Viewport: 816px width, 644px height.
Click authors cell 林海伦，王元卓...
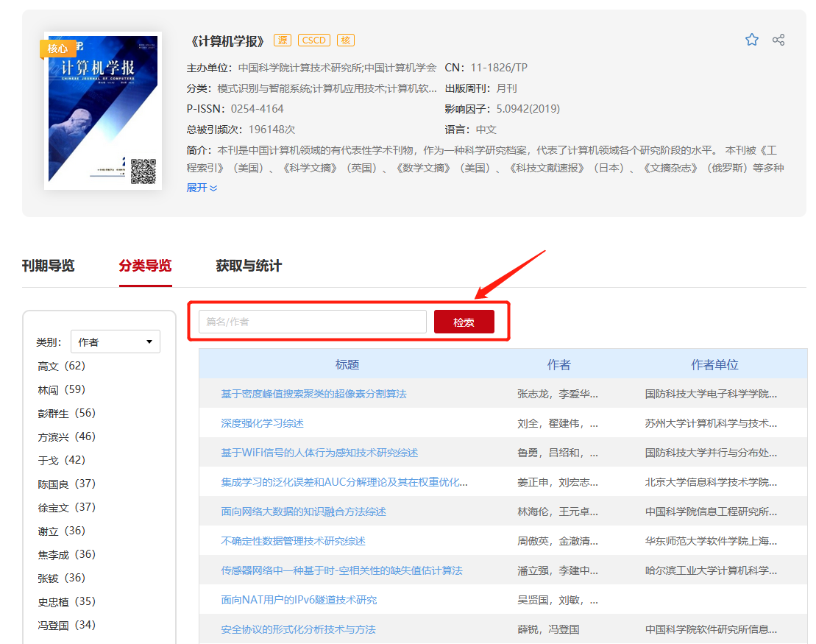point(557,512)
